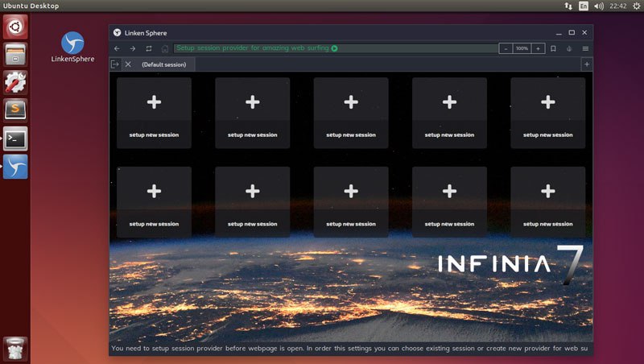Click the bookmark icon in the toolbar
This screenshot has height=364, width=644.
[553, 48]
